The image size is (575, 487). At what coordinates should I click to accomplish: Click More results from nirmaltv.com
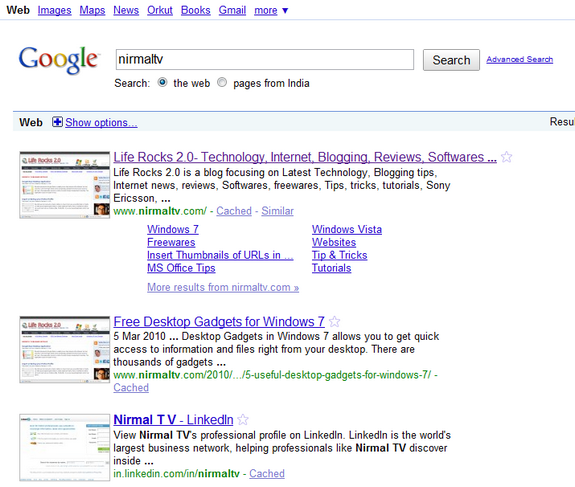223,287
